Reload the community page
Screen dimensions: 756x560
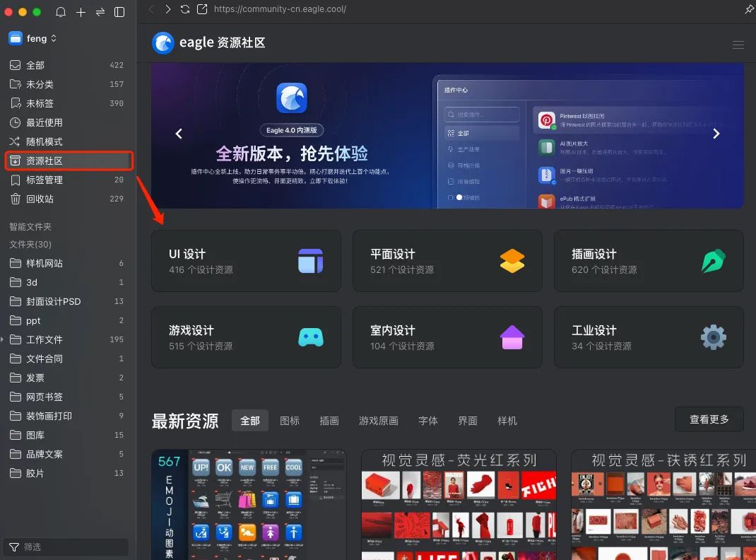point(185,9)
